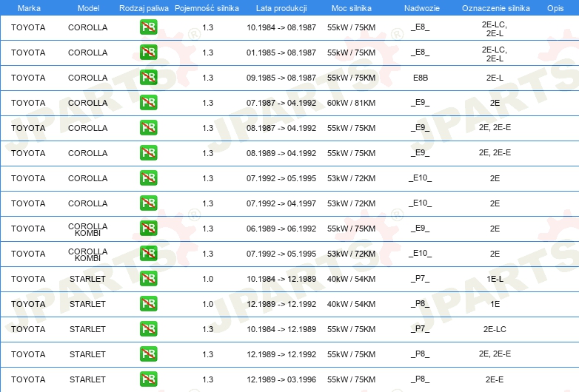This screenshot has height=392, width=579.
Task: Click 2E, 2E-E in the 08.1987 row
Action: tap(495, 128)
